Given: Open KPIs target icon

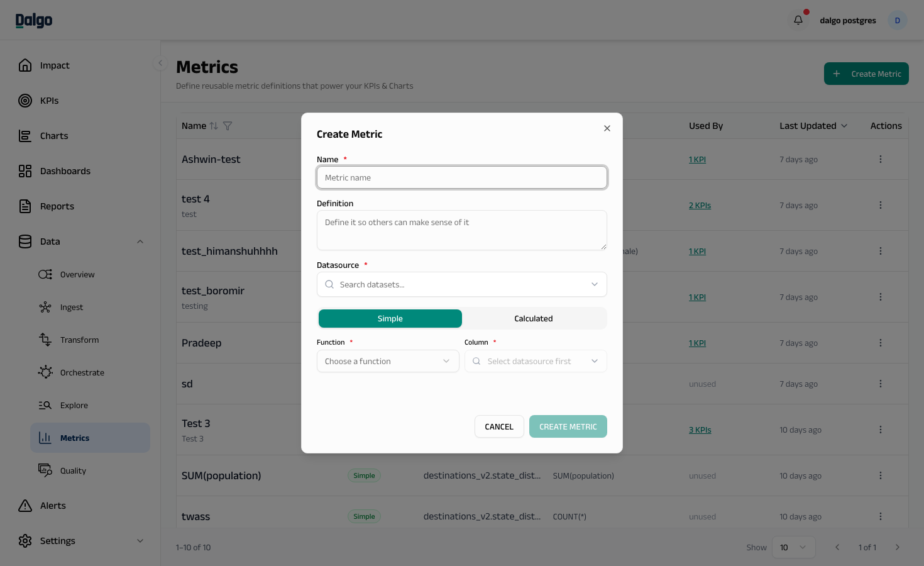Looking at the screenshot, I should pos(25,101).
